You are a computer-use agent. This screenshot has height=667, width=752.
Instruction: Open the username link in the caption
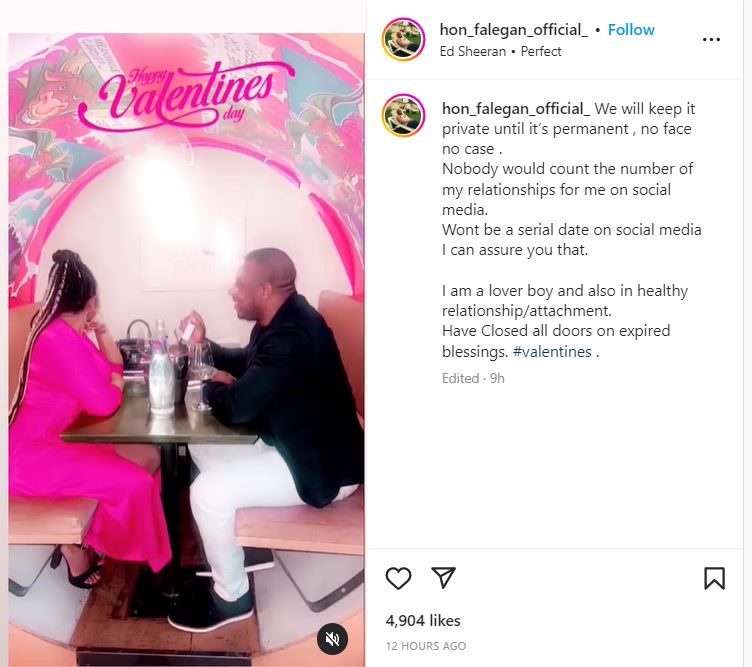coord(516,109)
